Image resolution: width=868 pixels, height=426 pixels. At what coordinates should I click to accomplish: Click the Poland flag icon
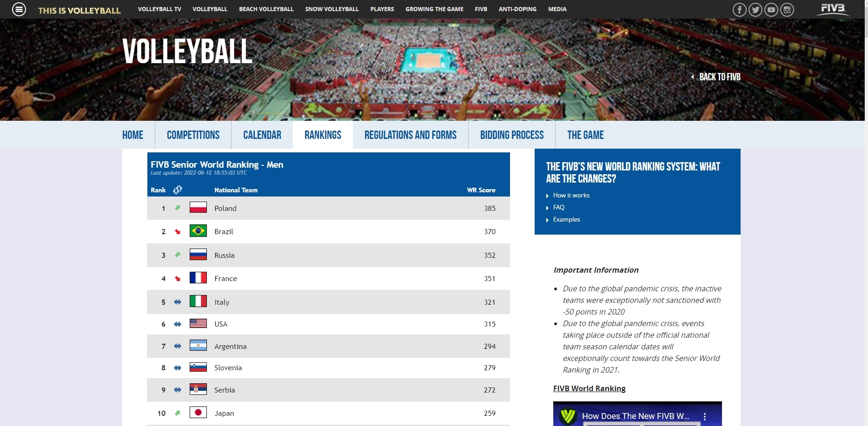pos(198,208)
